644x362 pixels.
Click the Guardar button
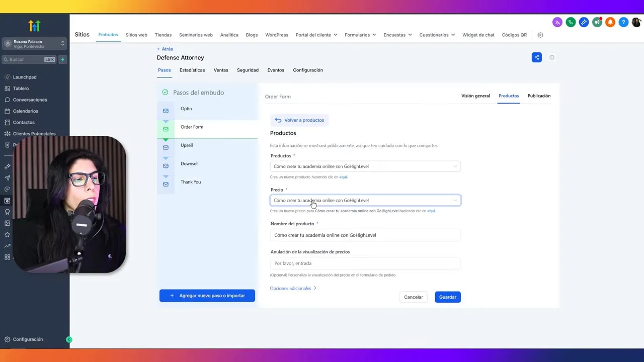coord(447,297)
